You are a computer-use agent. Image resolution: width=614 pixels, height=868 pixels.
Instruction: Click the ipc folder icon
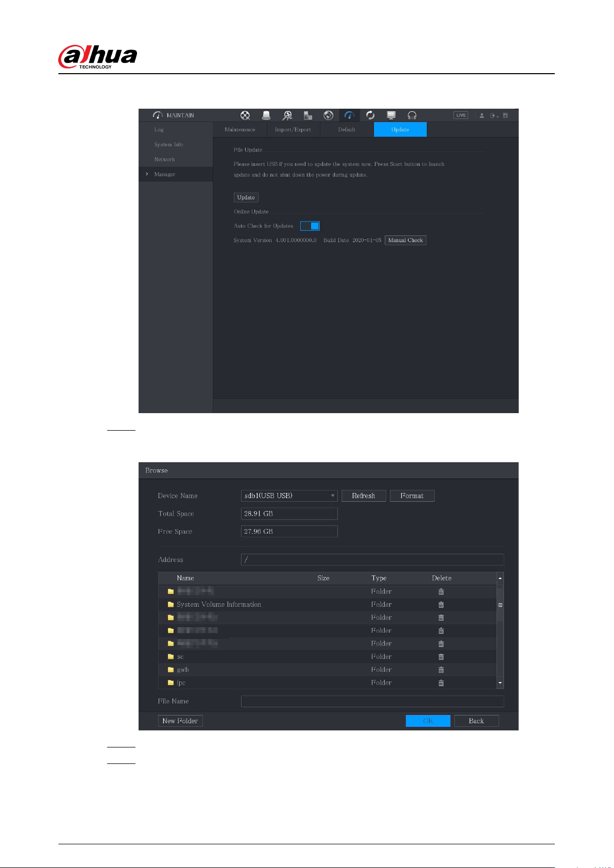[x=170, y=683]
